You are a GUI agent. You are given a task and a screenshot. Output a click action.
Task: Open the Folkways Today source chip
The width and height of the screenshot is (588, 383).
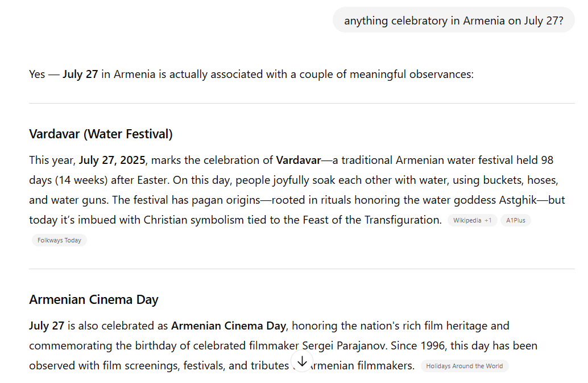(59, 240)
